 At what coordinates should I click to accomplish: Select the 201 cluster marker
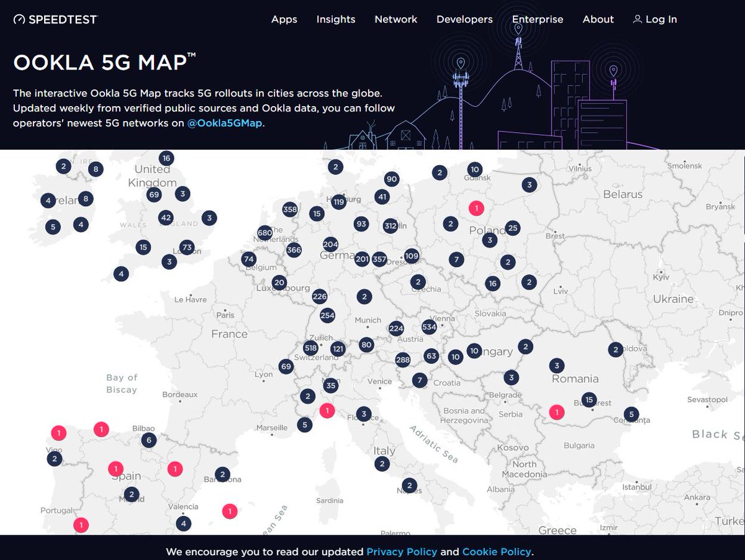(x=362, y=260)
